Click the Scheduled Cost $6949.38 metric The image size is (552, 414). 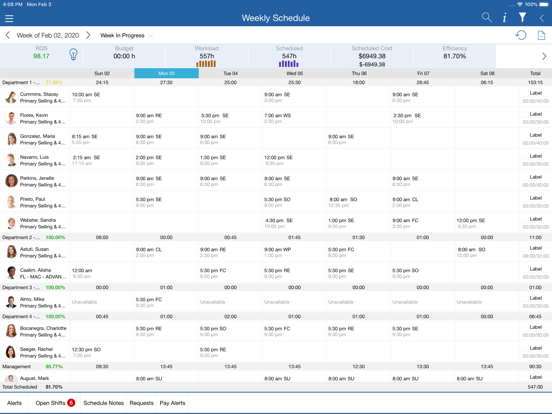[372, 56]
